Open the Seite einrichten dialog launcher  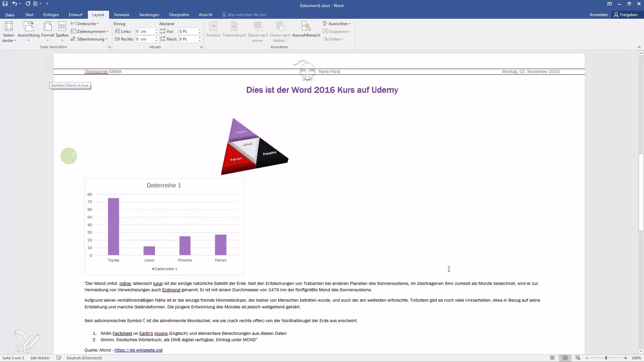[x=109, y=47]
